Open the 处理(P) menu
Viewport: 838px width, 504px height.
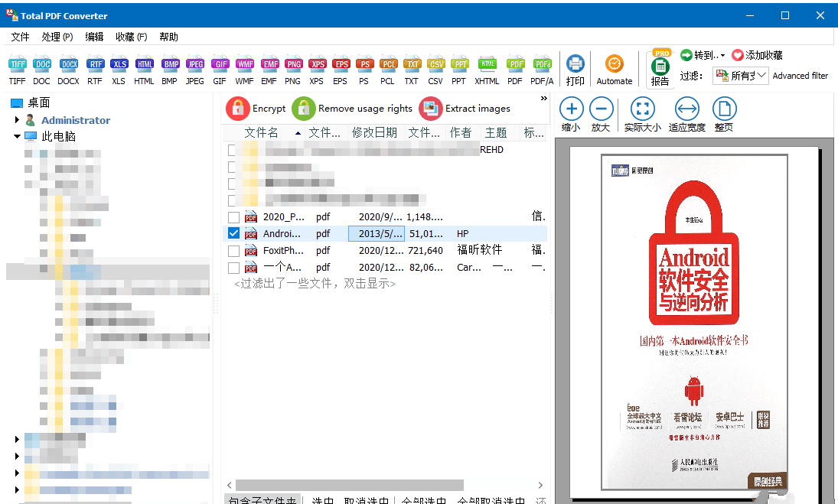pyautogui.click(x=57, y=37)
